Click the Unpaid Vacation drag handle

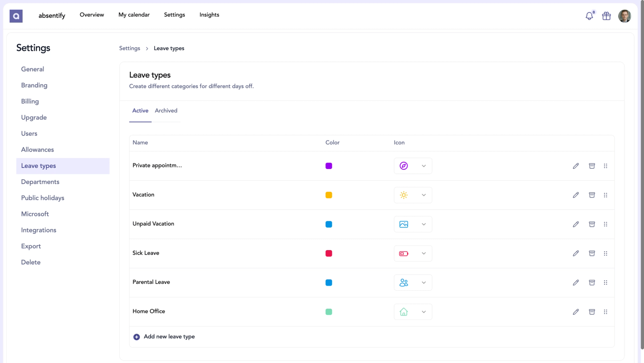[x=605, y=224]
